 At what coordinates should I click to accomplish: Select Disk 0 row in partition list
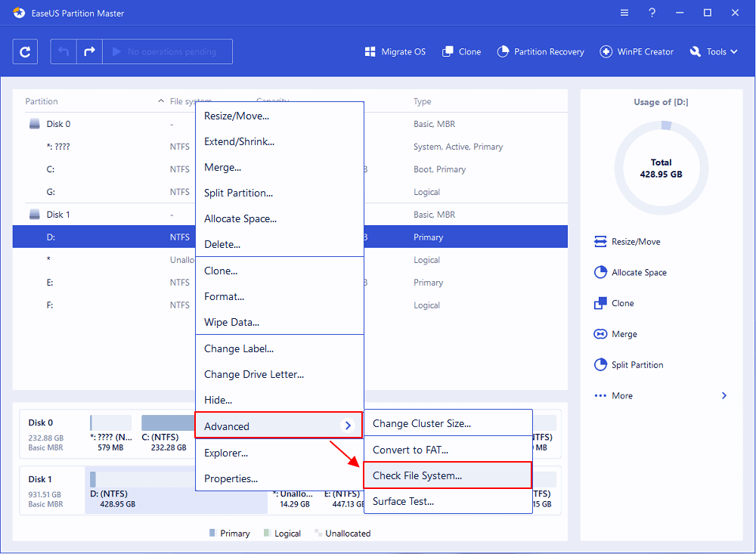pos(290,124)
